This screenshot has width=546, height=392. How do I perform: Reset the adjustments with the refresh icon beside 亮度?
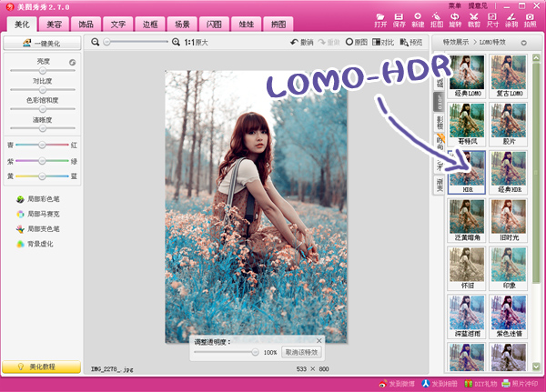coord(73,63)
